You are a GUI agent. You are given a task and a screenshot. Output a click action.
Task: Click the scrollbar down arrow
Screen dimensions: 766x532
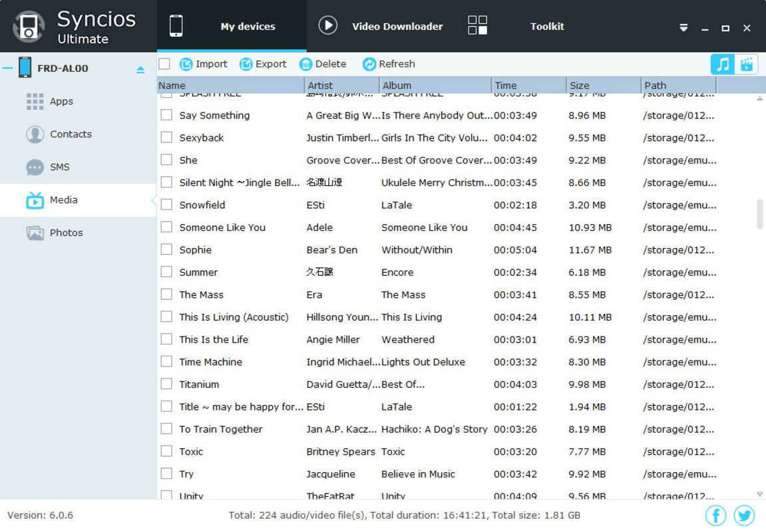point(759,494)
